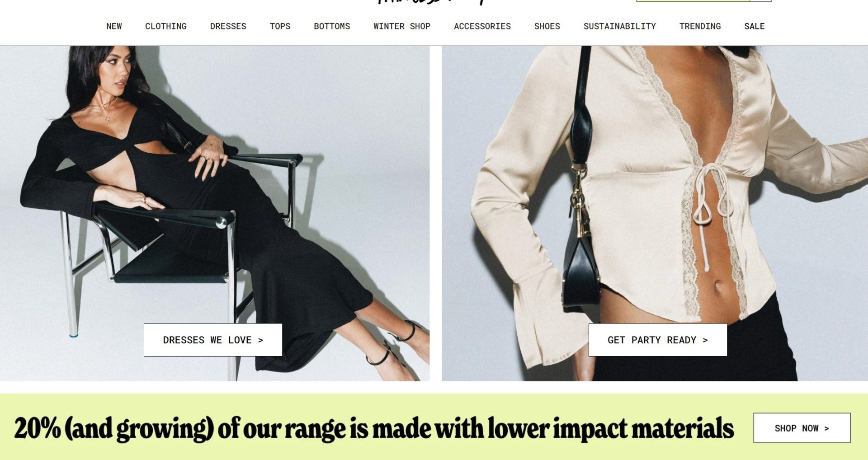
Task: Click the handwritten brand logo at top
Action: pos(429,2)
